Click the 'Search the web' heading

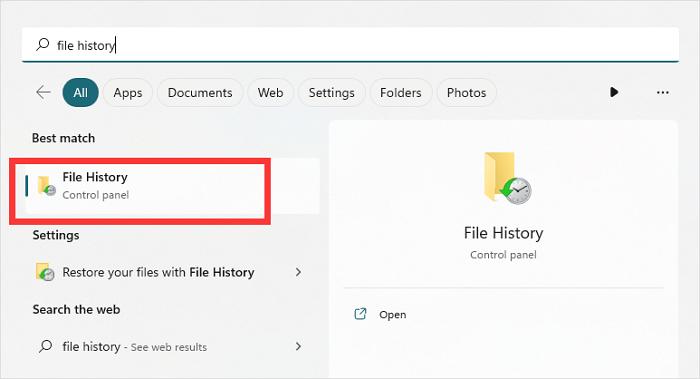(x=76, y=309)
